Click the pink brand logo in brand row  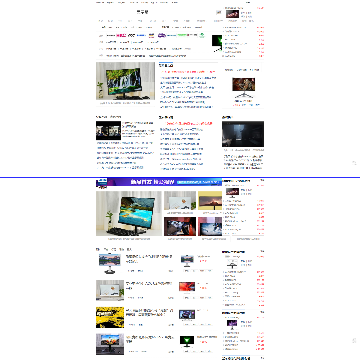pos(121,35)
